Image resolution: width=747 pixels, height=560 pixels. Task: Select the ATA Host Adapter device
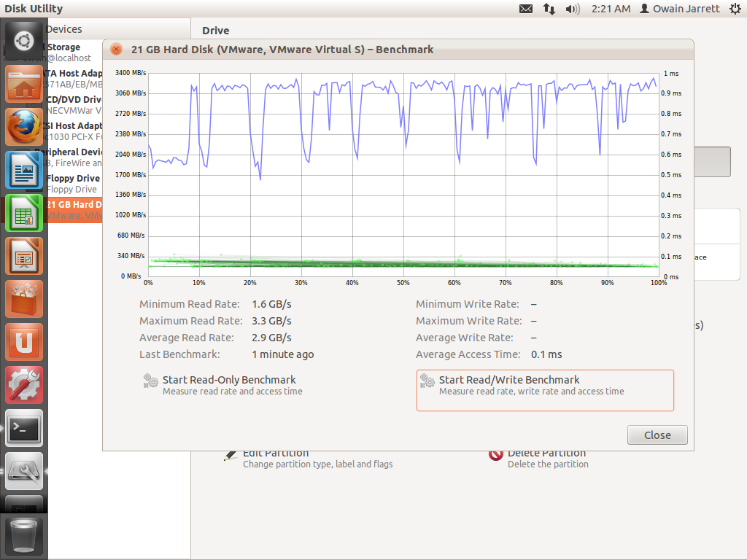click(x=75, y=79)
